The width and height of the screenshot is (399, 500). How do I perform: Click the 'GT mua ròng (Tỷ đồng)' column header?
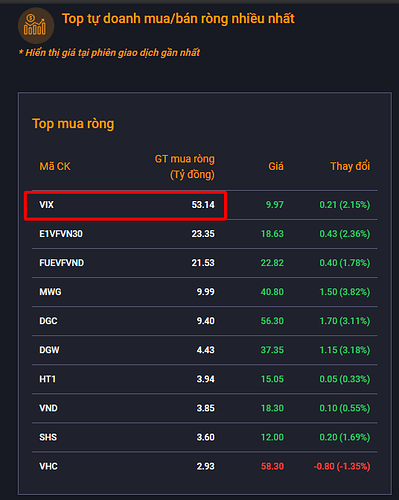coord(185,167)
